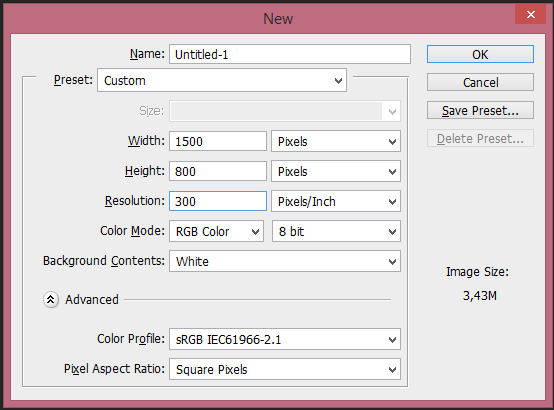554x410 pixels.
Task: Open the Pixels/Inch resolution units dropdown
Action: pyautogui.click(x=336, y=201)
